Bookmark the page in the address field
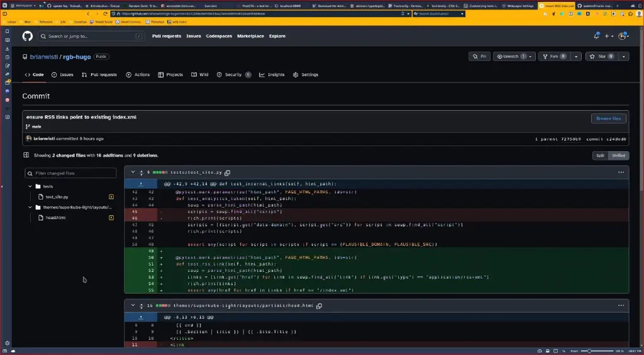 [402, 14]
